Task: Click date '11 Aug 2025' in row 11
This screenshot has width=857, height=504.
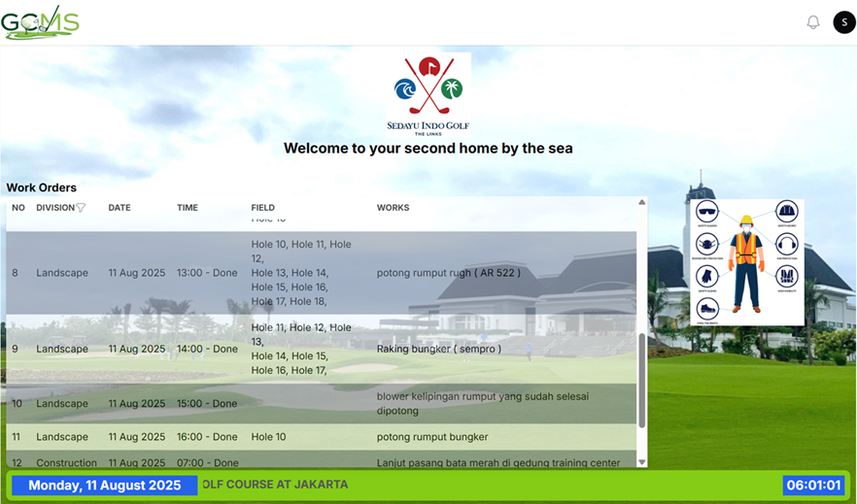Action: click(x=137, y=437)
